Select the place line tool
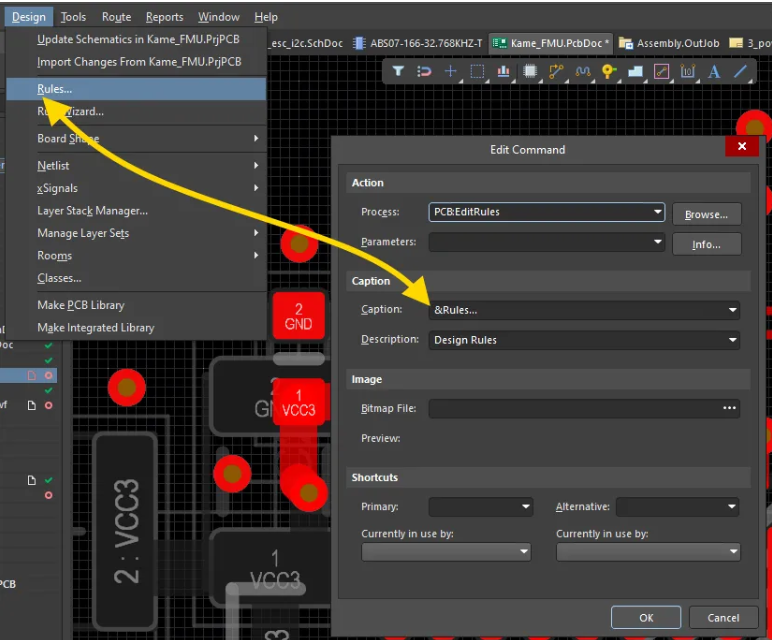772x640 pixels. pos(740,72)
